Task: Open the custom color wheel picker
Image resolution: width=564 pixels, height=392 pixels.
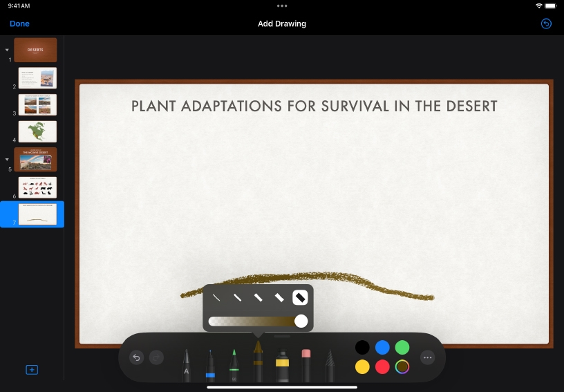Action: click(402, 367)
